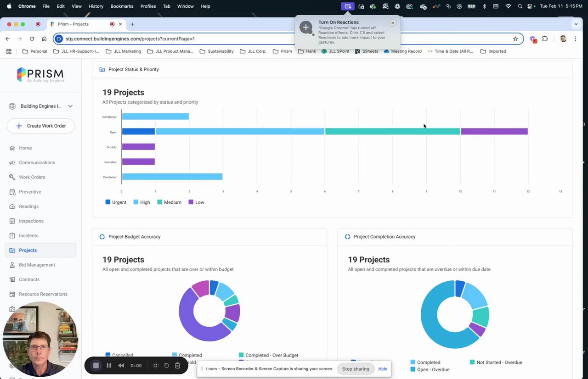Pause the Loom recording
The image size is (588, 379).
click(x=109, y=366)
